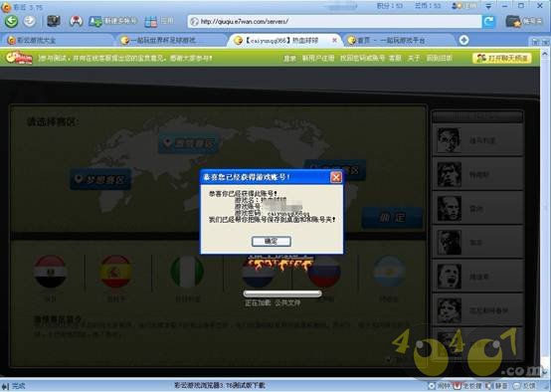Toggle the mute (静音) option in the status bar
Viewport: 551px width, 392px height.
tap(497, 386)
